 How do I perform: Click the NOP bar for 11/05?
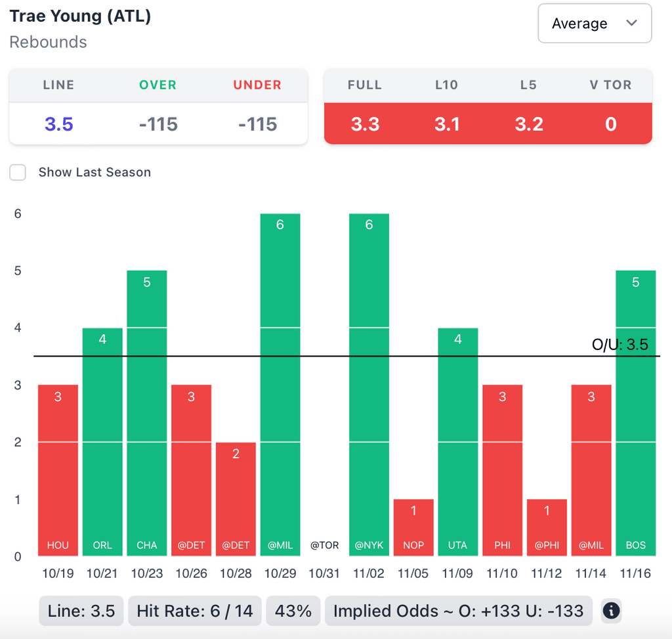[x=413, y=527]
